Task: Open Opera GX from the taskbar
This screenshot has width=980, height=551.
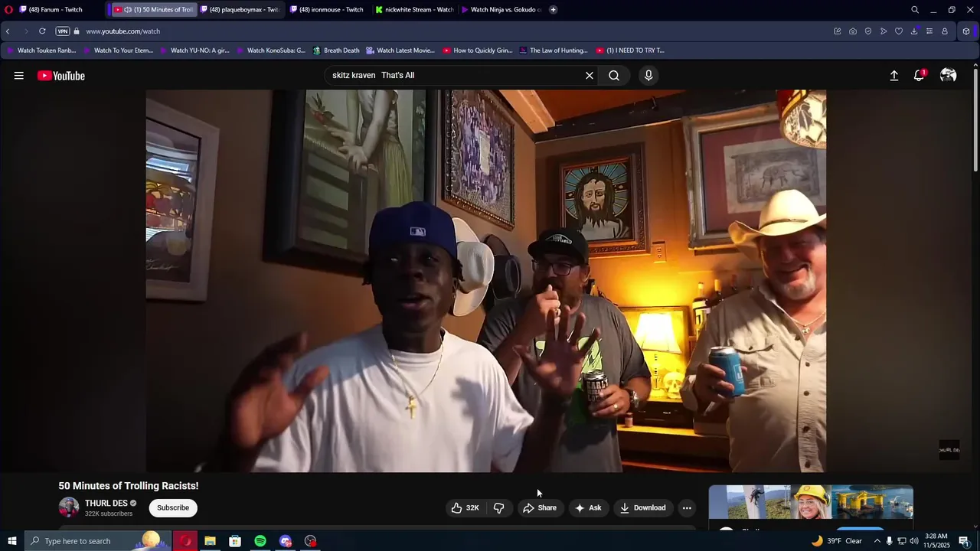Action: click(185, 541)
